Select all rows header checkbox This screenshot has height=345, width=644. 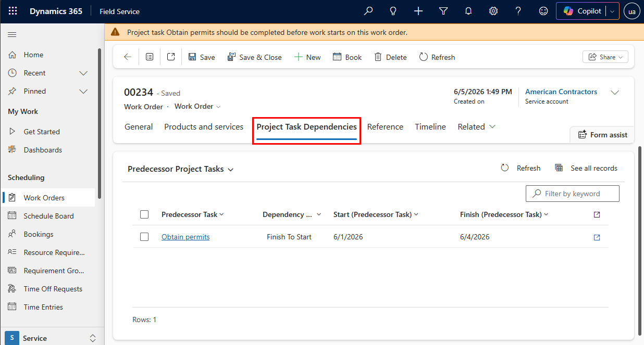click(144, 214)
